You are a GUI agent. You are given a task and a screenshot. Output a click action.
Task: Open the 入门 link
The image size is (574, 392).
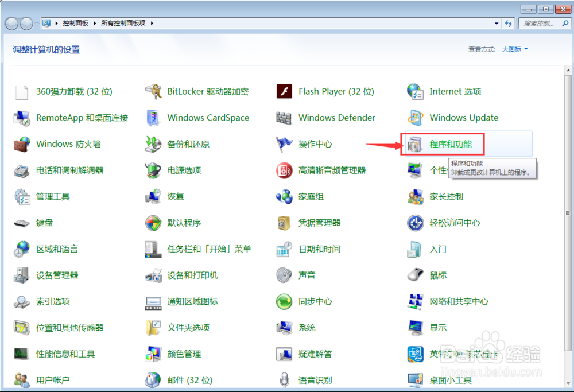click(437, 249)
